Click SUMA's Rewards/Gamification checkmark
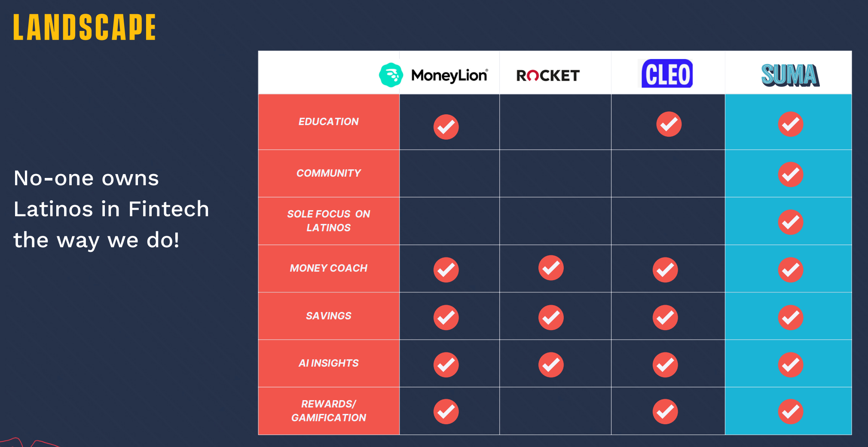The width and height of the screenshot is (868, 447). click(x=790, y=412)
